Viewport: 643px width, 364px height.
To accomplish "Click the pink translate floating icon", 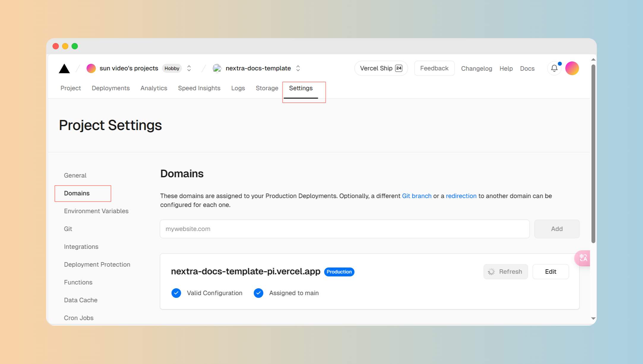I will (x=582, y=258).
